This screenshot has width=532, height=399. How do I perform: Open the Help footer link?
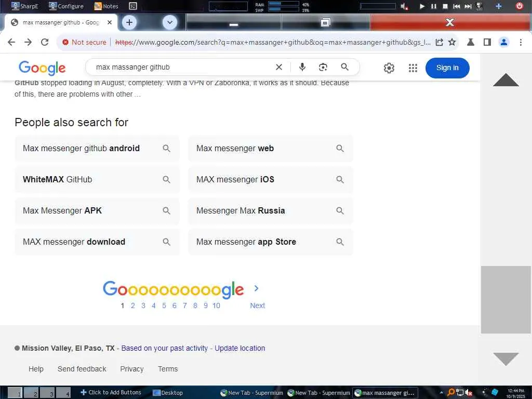(x=36, y=369)
